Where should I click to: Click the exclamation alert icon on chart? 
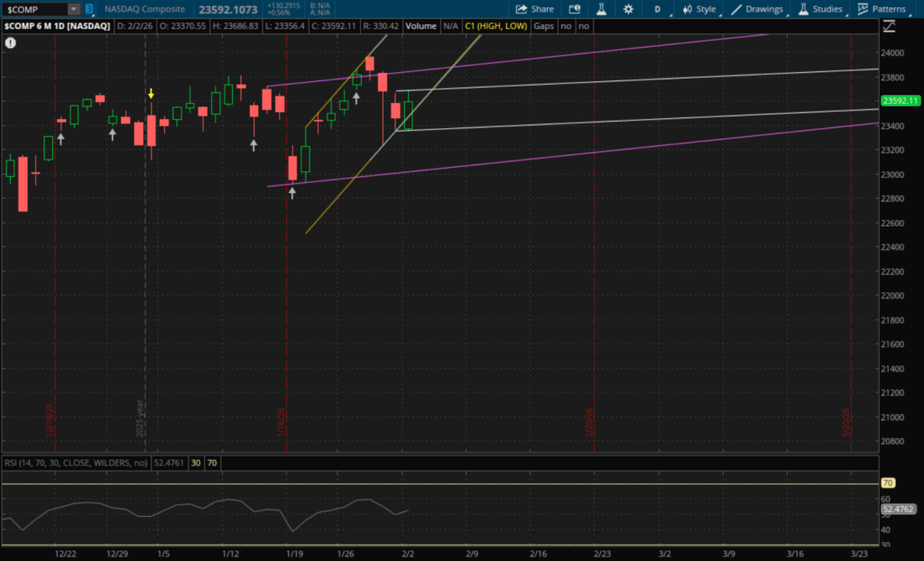[10, 42]
